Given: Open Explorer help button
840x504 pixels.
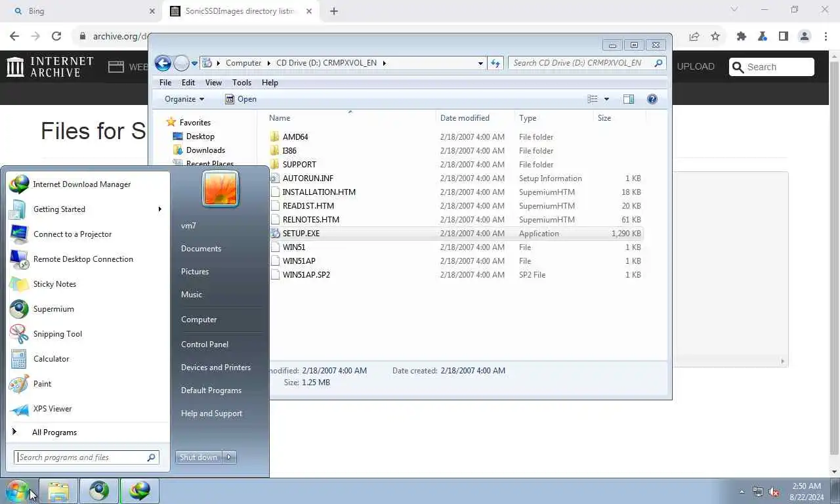Looking at the screenshot, I should click(652, 99).
